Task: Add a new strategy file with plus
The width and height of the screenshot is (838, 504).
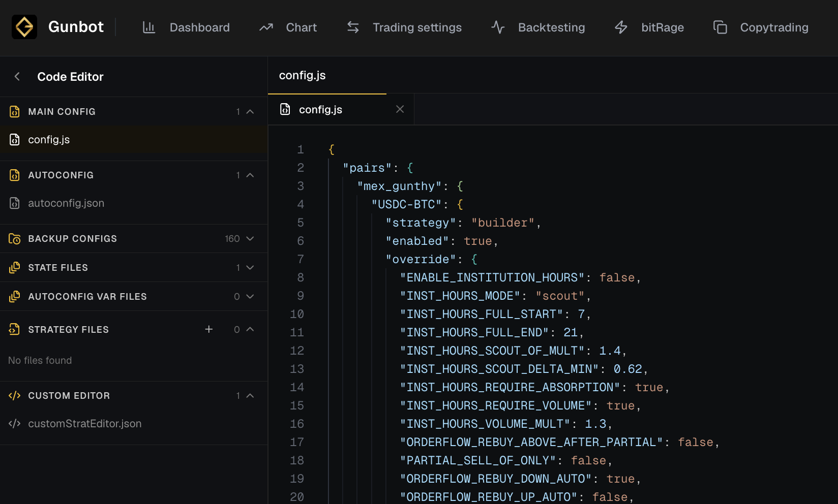Action: (208, 329)
